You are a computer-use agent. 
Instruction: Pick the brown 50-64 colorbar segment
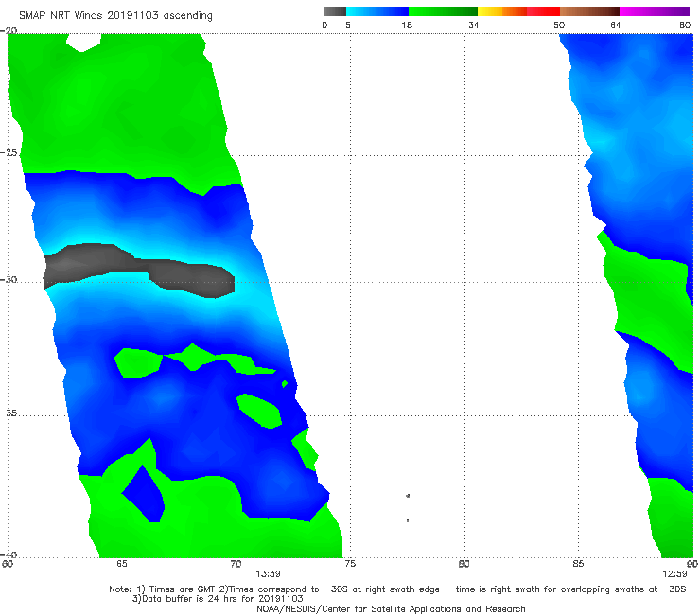pyautogui.click(x=589, y=11)
